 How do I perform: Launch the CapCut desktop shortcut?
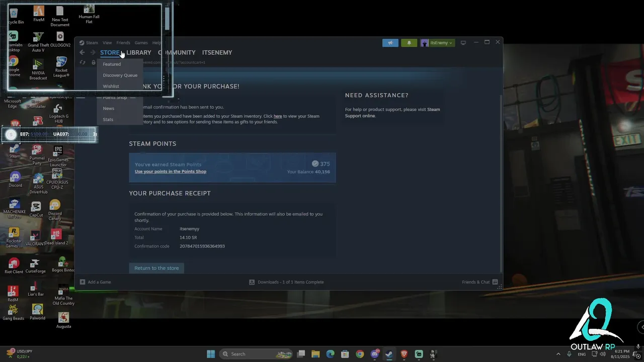click(x=36, y=210)
